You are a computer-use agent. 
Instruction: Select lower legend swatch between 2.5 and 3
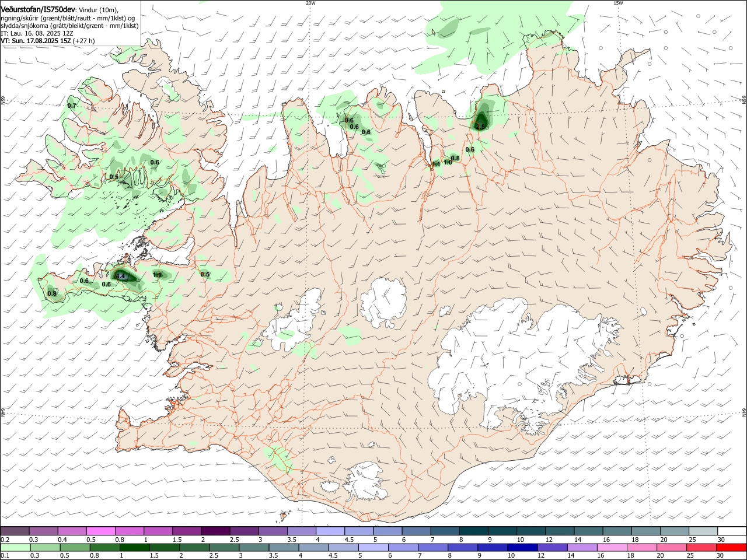(x=223, y=548)
